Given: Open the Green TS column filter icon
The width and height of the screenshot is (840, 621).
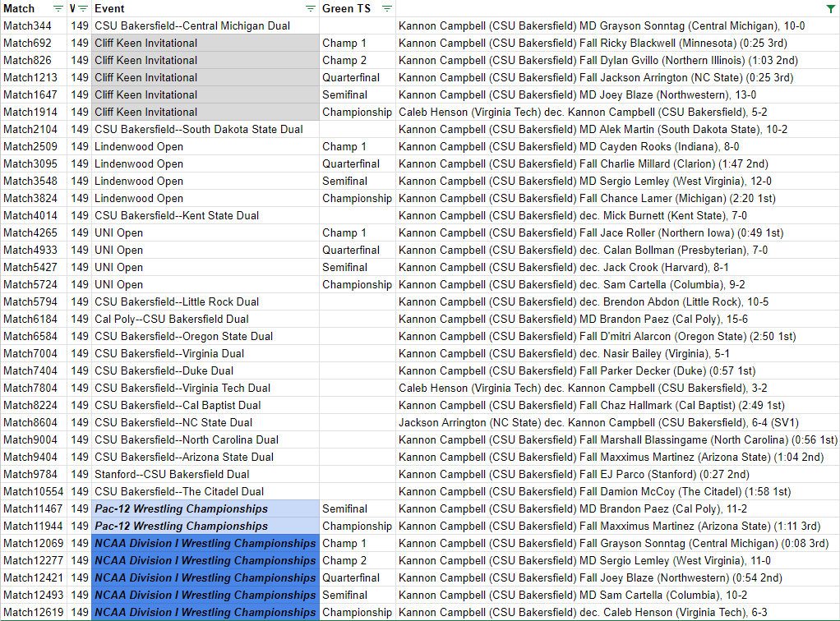Looking at the screenshot, I should point(387,8).
